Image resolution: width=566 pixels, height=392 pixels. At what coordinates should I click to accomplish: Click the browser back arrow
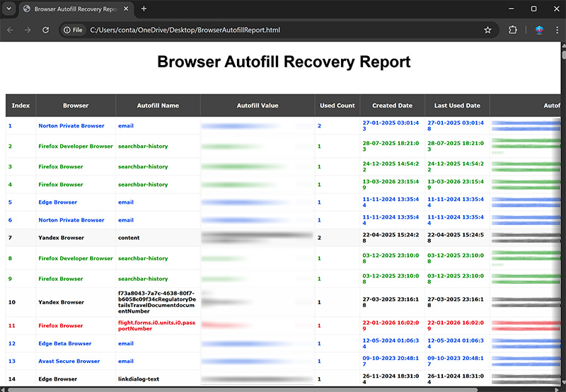[10, 30]
